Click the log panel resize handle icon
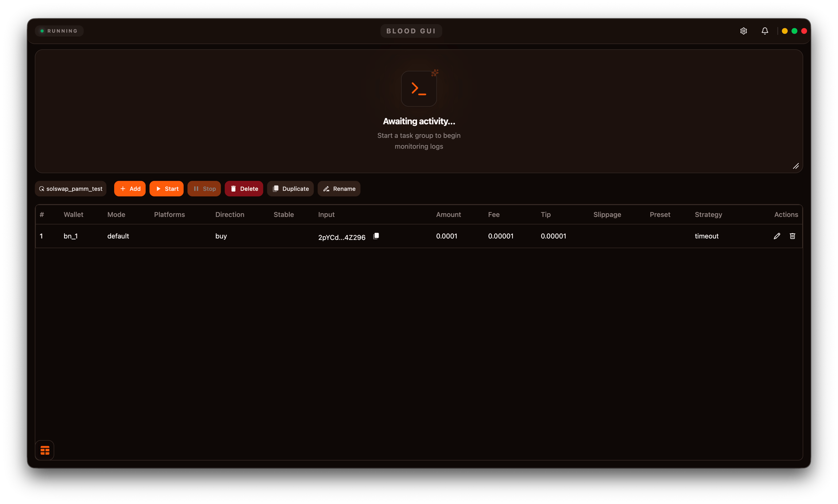This screenshot has height=504, width=838. click(x=796, y=166)
